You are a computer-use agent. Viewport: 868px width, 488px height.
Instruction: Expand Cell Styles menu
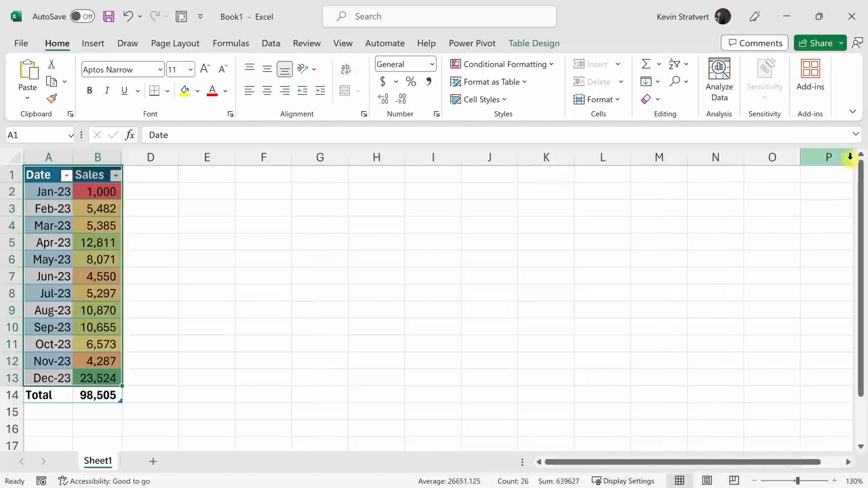478,99
